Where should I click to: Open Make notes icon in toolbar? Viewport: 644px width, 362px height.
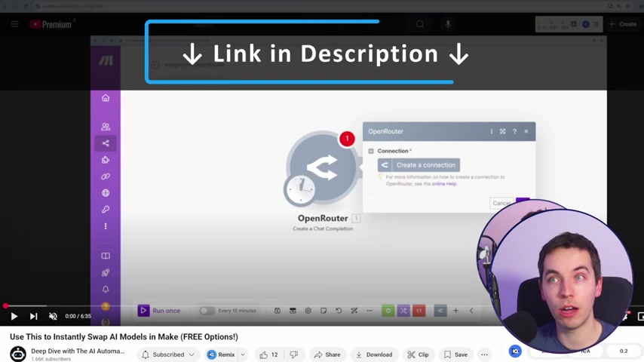point(324,311)
